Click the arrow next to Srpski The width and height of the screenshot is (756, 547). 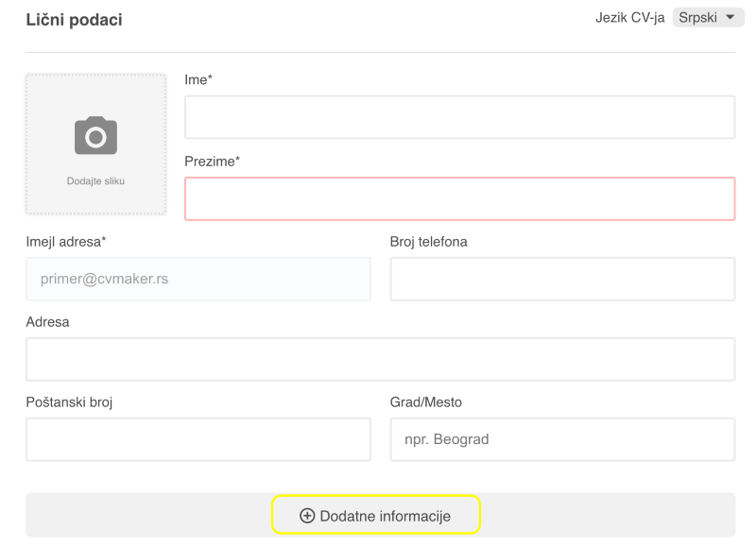coord(730,17)
